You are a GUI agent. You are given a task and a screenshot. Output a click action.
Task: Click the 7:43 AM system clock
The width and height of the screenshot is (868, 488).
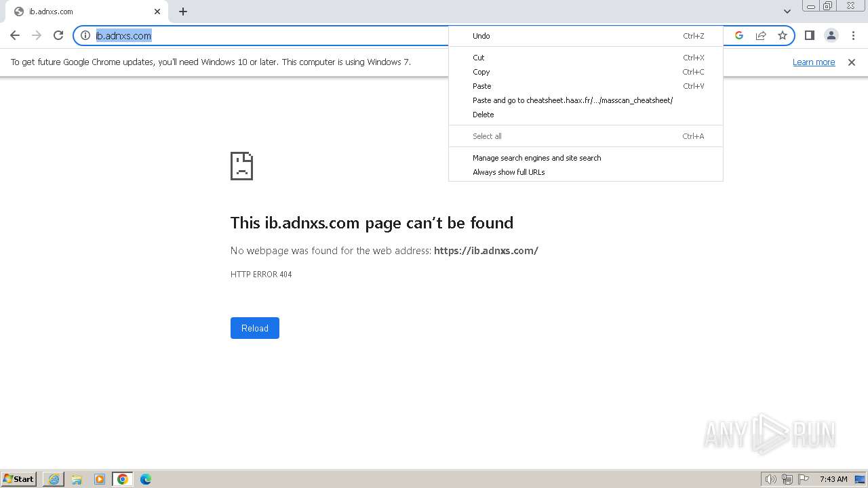click(x=833, y=479)
